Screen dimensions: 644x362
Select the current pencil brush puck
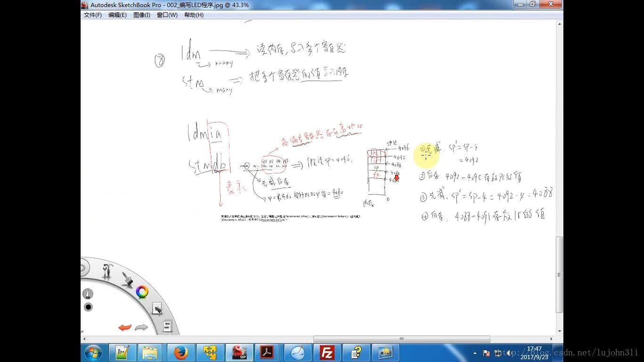click(x=88, y=294)
